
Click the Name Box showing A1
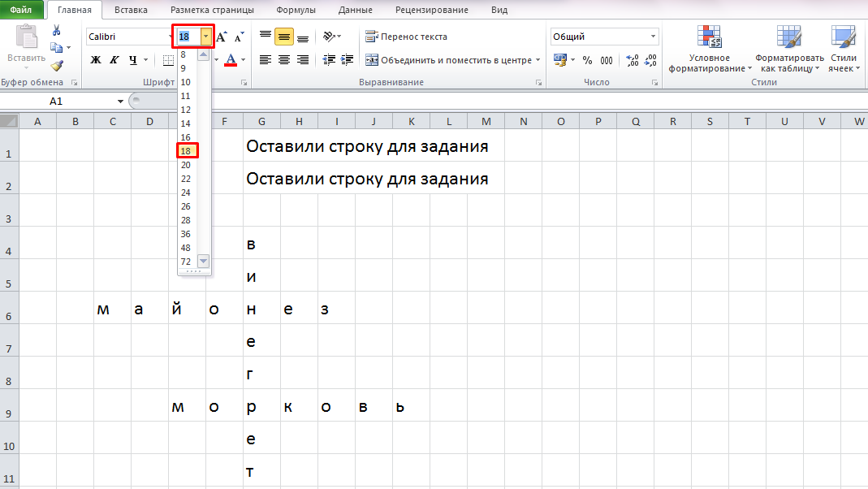pos(58,102)
